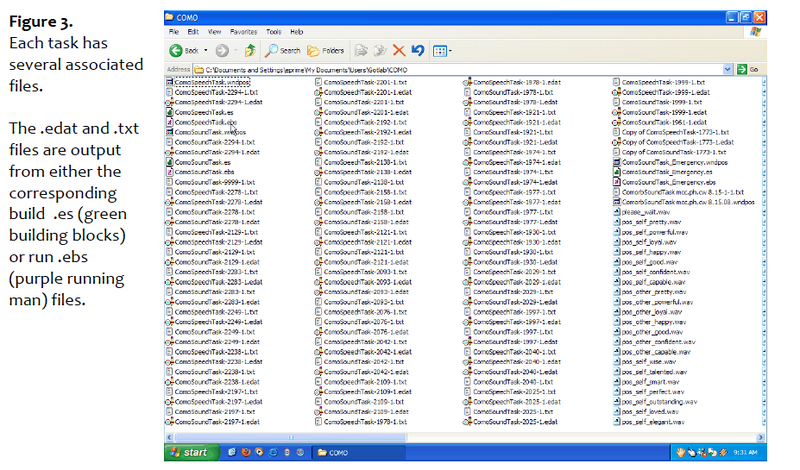Launch Internet Explorer from quick launch

[273, 452]
